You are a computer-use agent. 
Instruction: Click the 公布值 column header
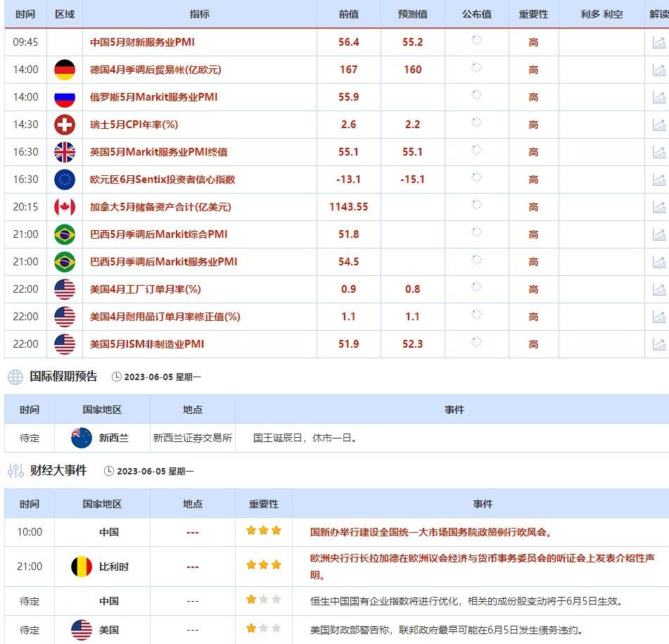pyautogui.click(x=476, y=15)
